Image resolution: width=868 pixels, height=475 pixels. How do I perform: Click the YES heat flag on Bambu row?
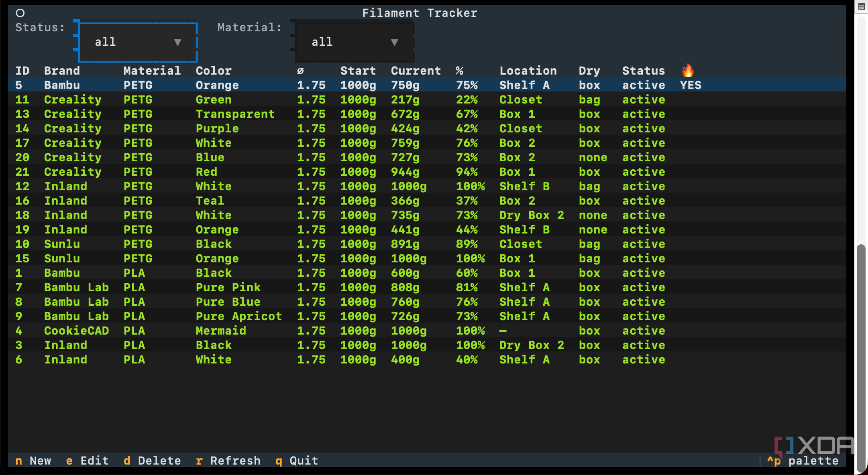[691, 85]
